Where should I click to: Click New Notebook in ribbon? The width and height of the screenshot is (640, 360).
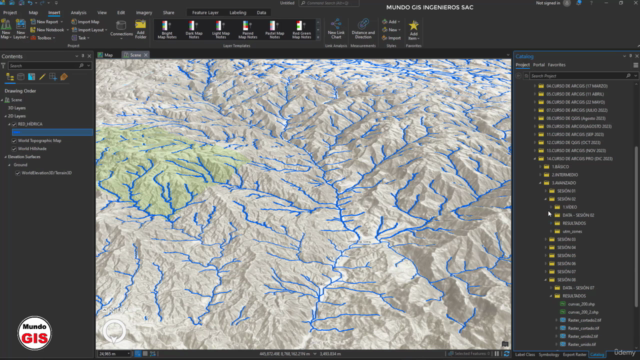pos(47,30)
